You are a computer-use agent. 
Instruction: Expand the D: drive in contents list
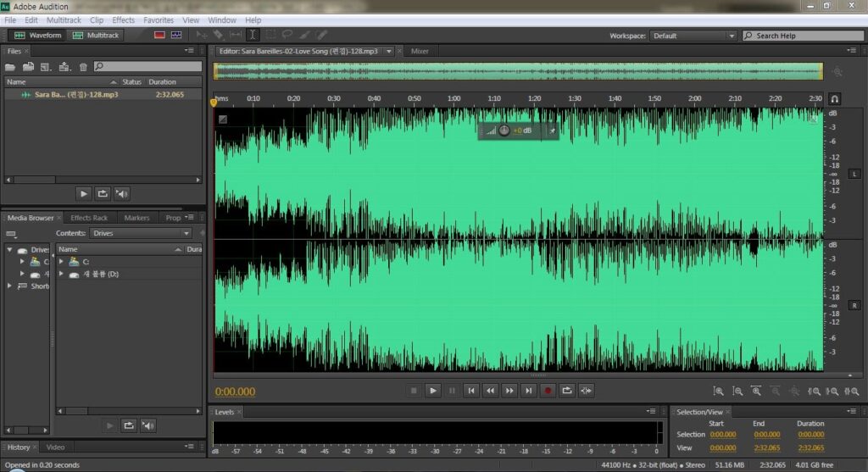tap(61, 274)
